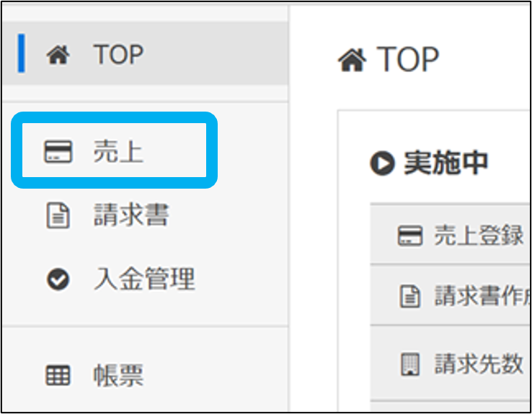Click the document icon in the 請求書作成 row
The image size is (532, 414).
pos(409,296)
